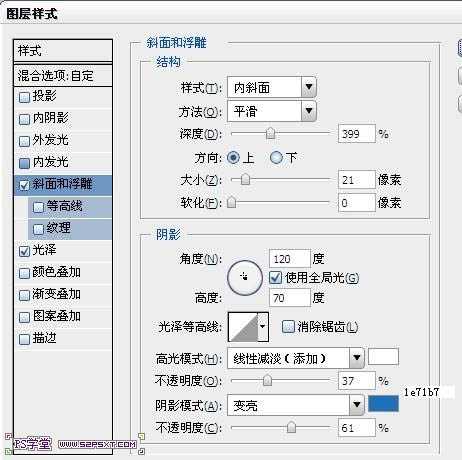
Task: Click the 大小 size field showing 21
Action: pyautogui.click(x=357, y=180)
